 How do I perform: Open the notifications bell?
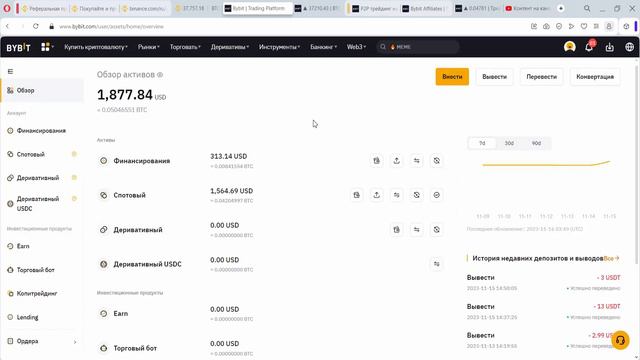(x=589, y=47)
